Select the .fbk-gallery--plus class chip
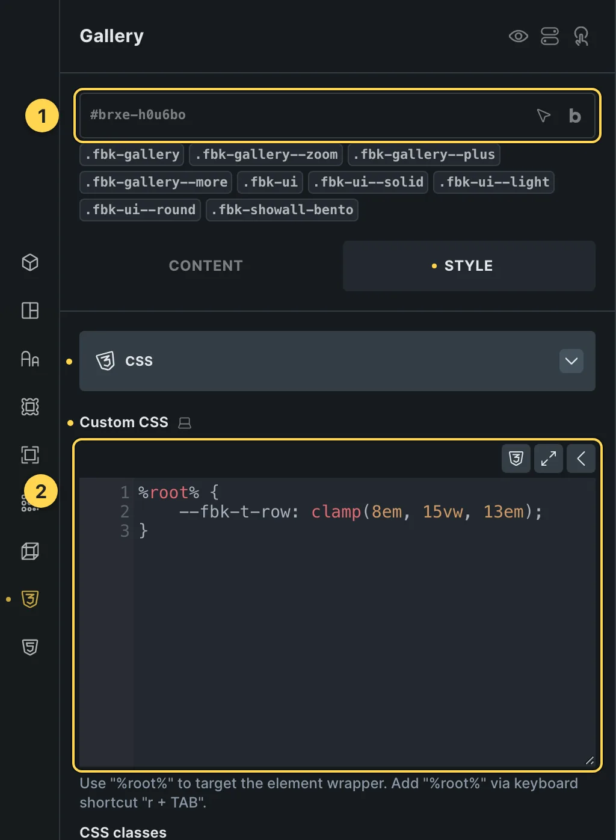Image resolution: width=616 pixels, height=840 pixels. coord(424,155)
